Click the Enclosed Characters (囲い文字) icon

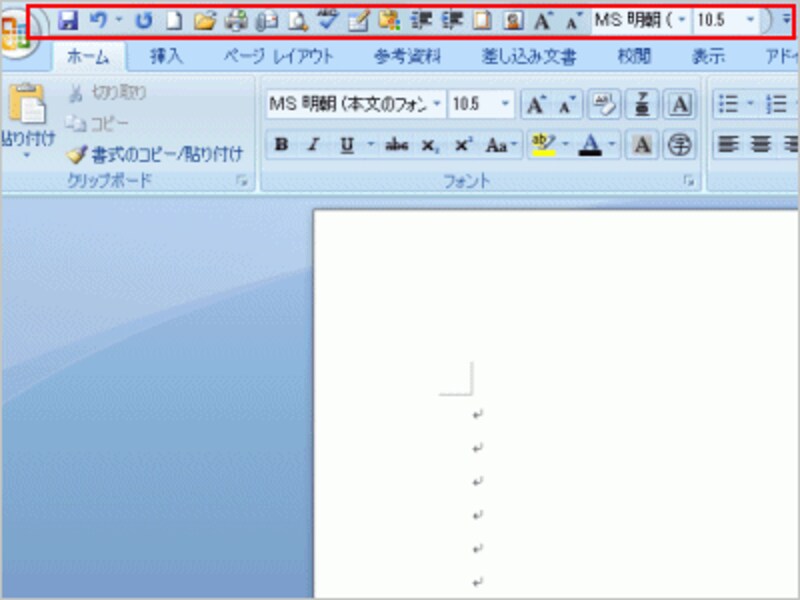click(680, 145)
